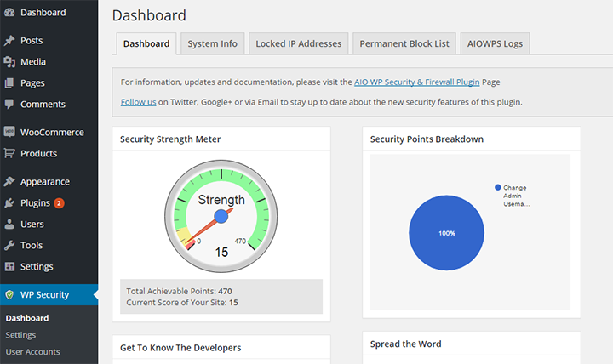
Task: Click the Follow us link
Action: [x=139, y=102]
